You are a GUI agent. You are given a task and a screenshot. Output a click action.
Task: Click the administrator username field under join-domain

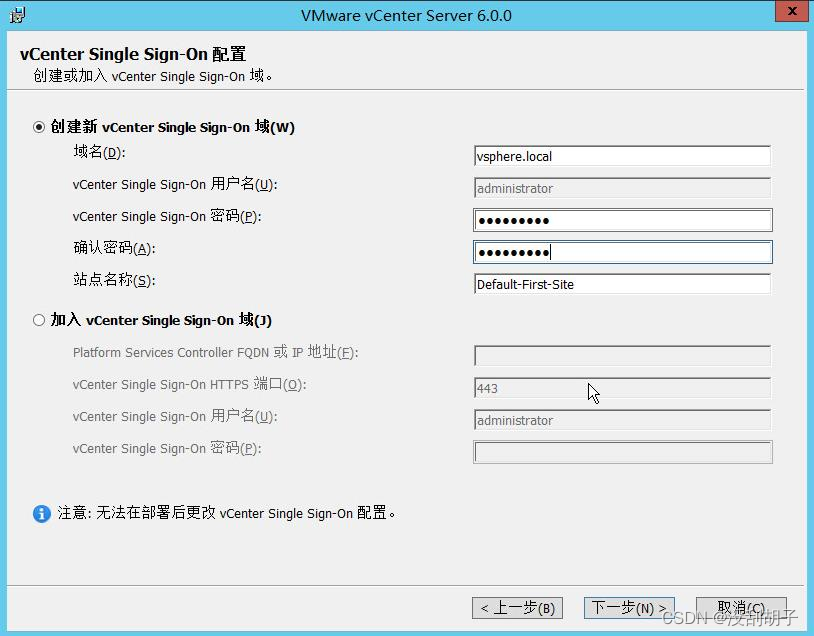622,420
